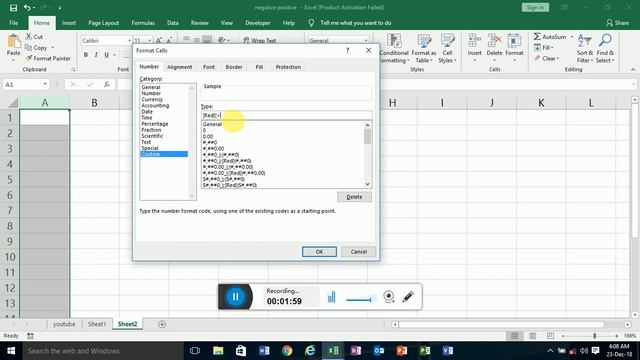The image size is (640, 360).
Task: Click the Delete button for custom format
Action: pos(354,197)
